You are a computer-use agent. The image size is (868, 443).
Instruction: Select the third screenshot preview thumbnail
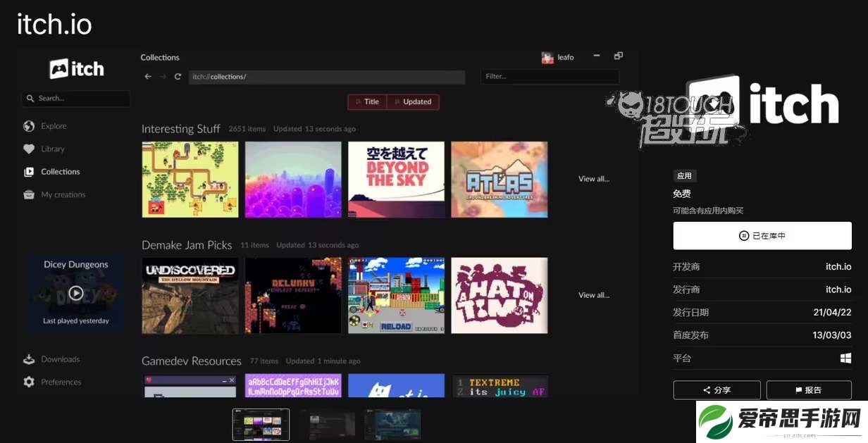tap(392, 425)
